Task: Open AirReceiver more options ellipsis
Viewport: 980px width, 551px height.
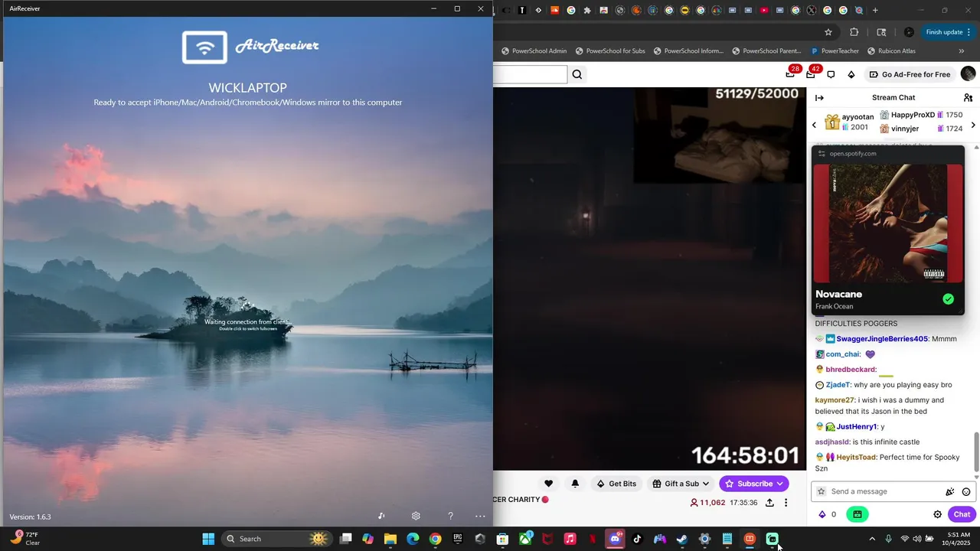Action: pos(480,516)
